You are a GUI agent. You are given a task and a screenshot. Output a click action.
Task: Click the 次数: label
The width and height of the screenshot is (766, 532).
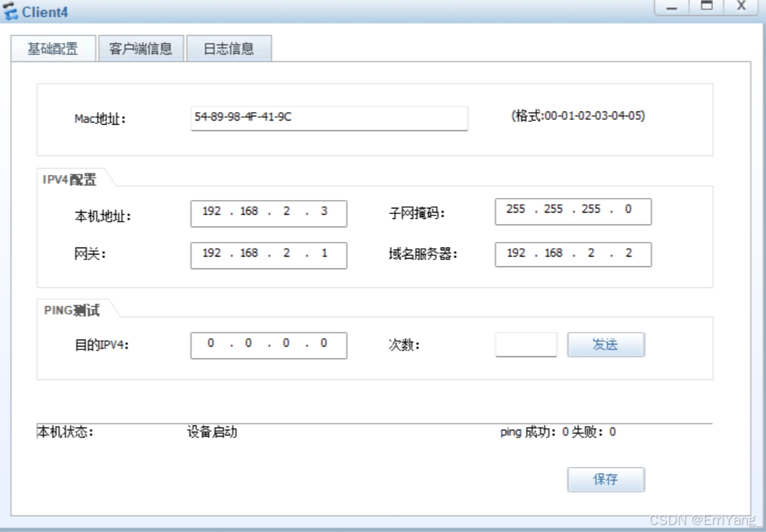pos(404,345)
